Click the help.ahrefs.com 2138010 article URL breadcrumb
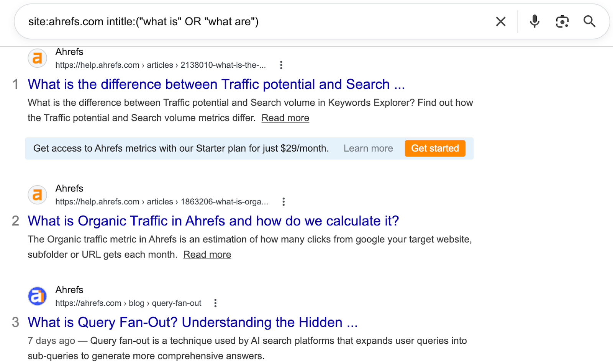 [160, 65]
